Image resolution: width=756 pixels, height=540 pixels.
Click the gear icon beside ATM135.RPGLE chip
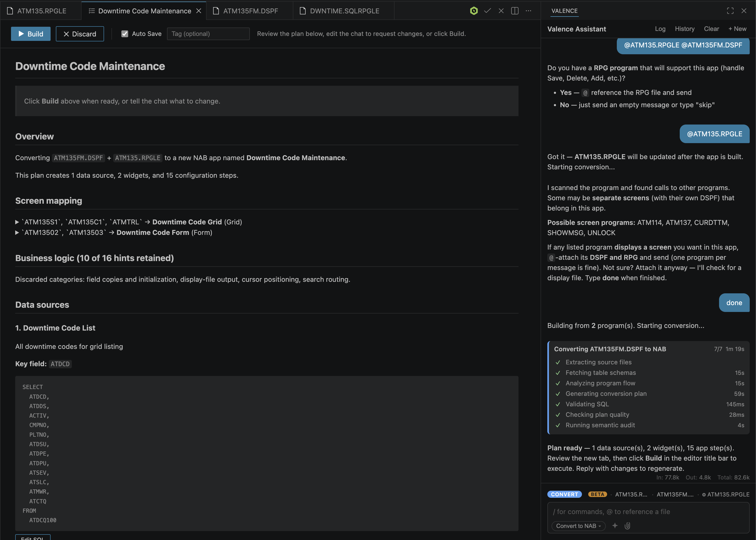(704, 494)
